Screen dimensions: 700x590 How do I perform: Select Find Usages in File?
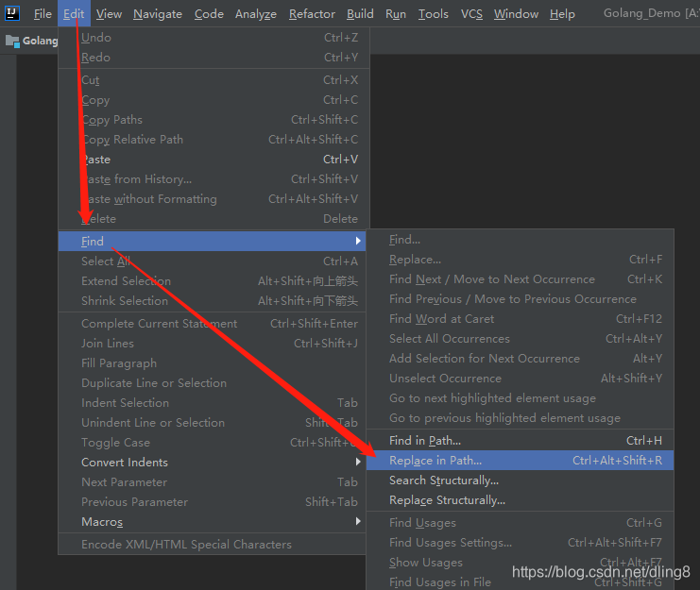coord(521,582)
